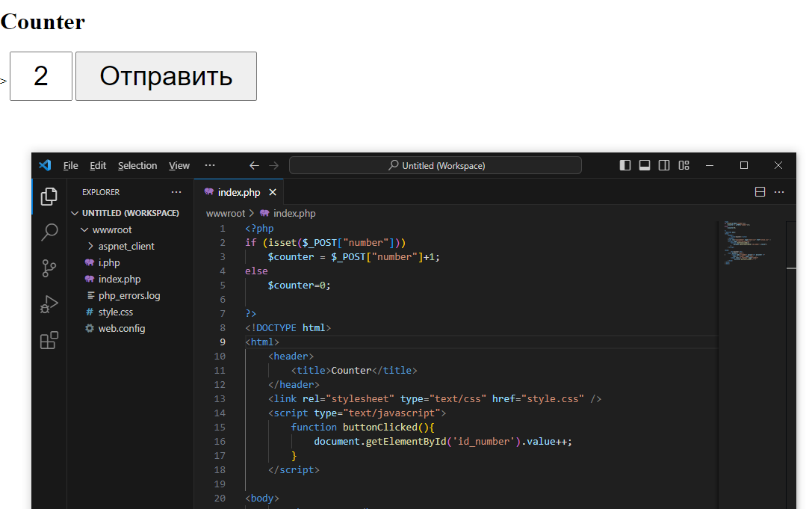Viewport: 812px width, 509px height.
Task: Click the 'else' keyword on line 4
Action: (x=256, y=271)
